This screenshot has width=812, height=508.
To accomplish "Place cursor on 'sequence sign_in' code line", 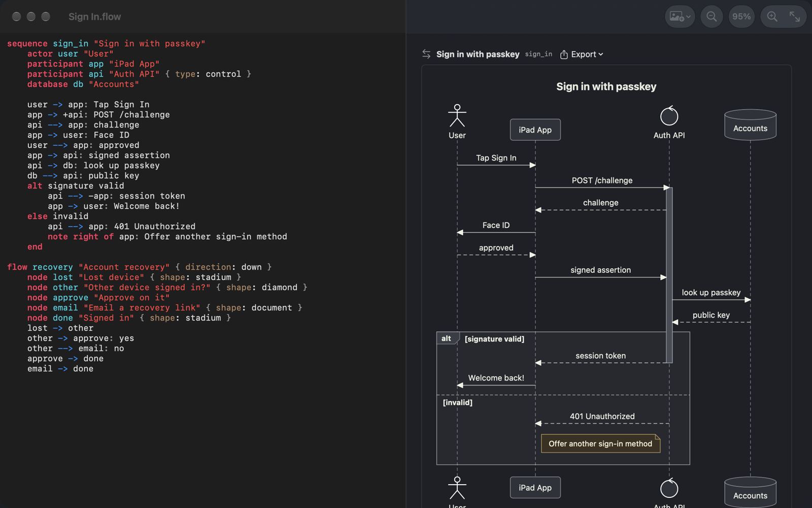I will (x=106, y=44).
